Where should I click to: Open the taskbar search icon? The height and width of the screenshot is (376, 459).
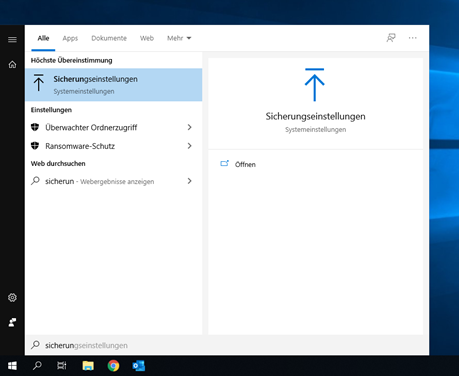tap(37, 366)
